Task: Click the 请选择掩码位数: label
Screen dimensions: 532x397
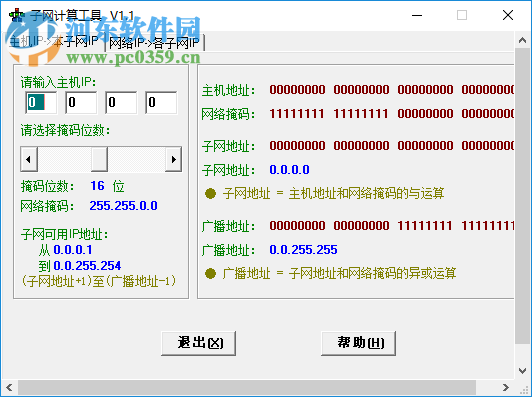Action: (65, 130)
